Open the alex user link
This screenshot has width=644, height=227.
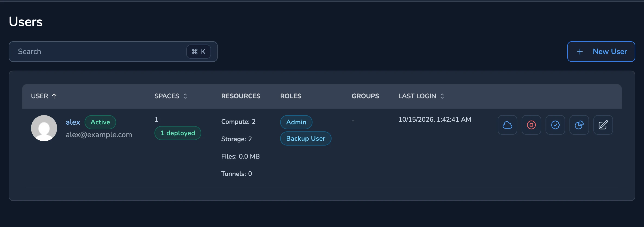(x=73, y=122)
